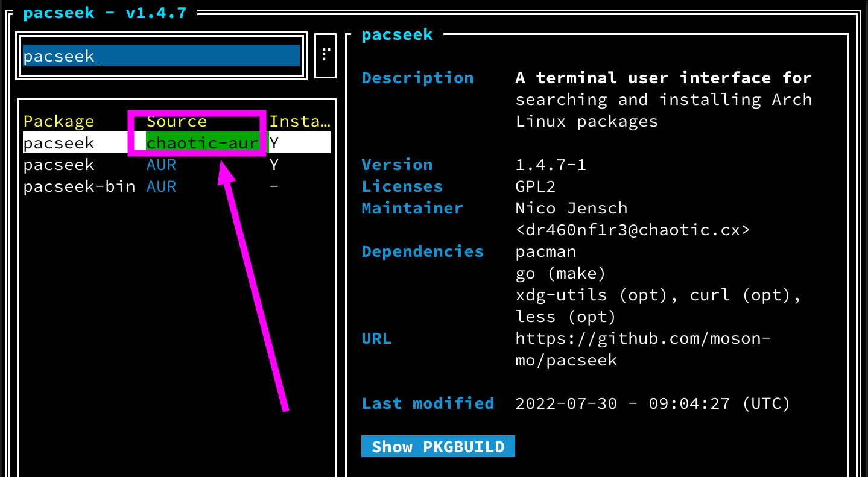
Task: Click the Last modified label
Action: click(428, 403)
